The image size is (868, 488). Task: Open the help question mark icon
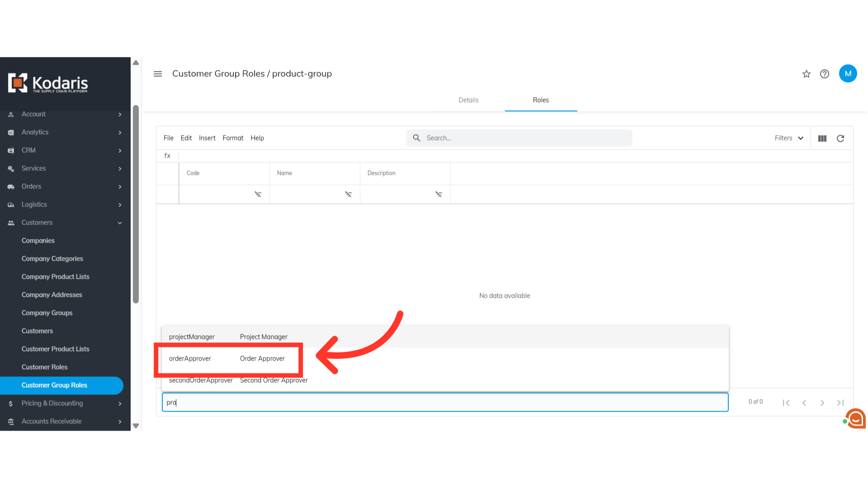click(x=825, y=74)
